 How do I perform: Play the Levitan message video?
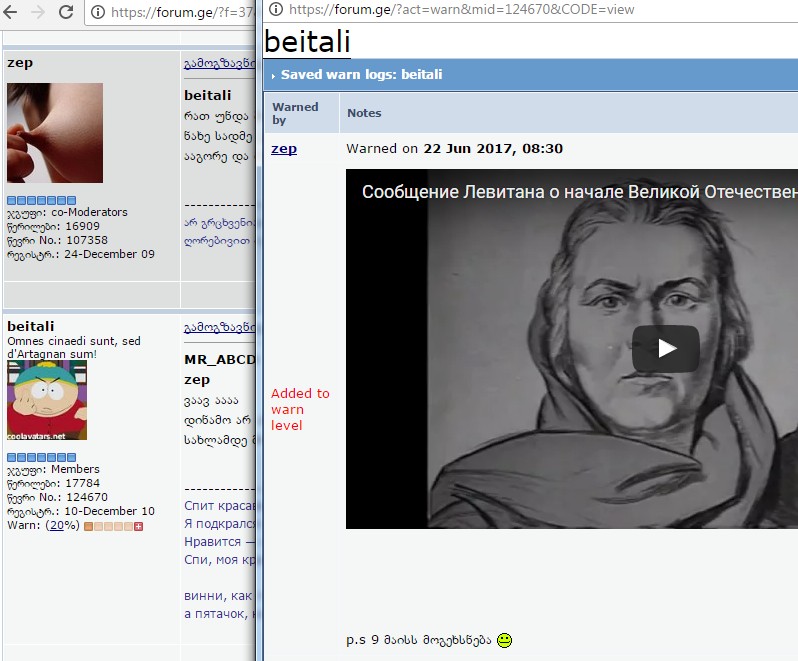(x=666, y=349)
